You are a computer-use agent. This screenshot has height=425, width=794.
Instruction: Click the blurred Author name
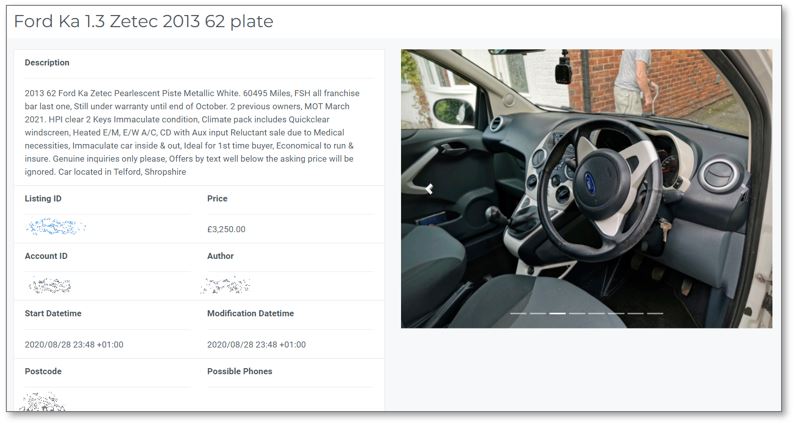(225, 286)
